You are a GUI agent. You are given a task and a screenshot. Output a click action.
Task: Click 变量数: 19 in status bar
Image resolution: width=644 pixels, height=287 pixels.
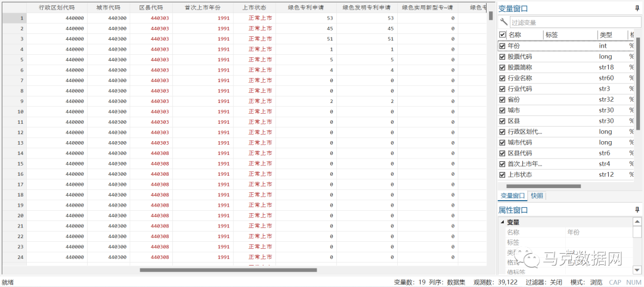point(409,282)
